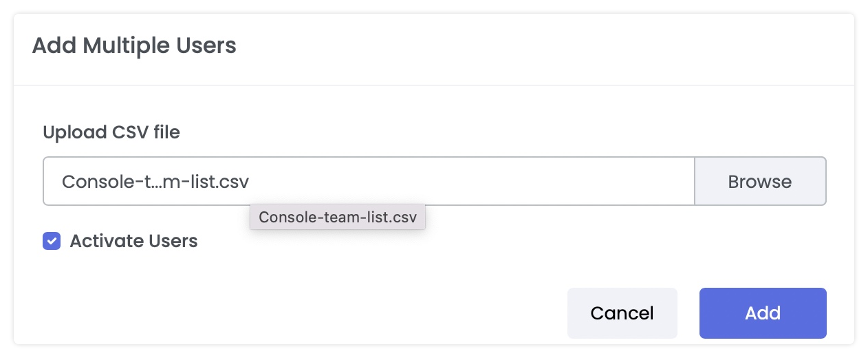The height and width of the screenshot is (358, 868).
Task: Uncheck the Activate Users checkbox
Action: point(52,241)
